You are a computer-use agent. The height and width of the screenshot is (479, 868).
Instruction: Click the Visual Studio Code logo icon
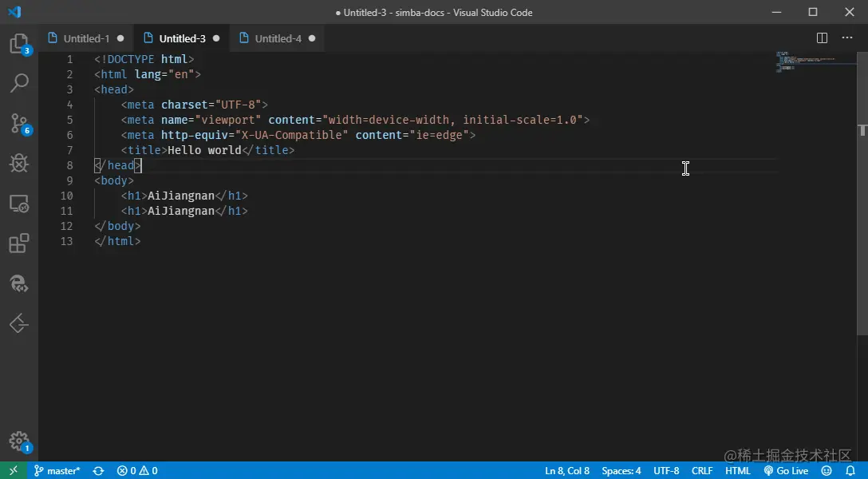coord(15,12)
